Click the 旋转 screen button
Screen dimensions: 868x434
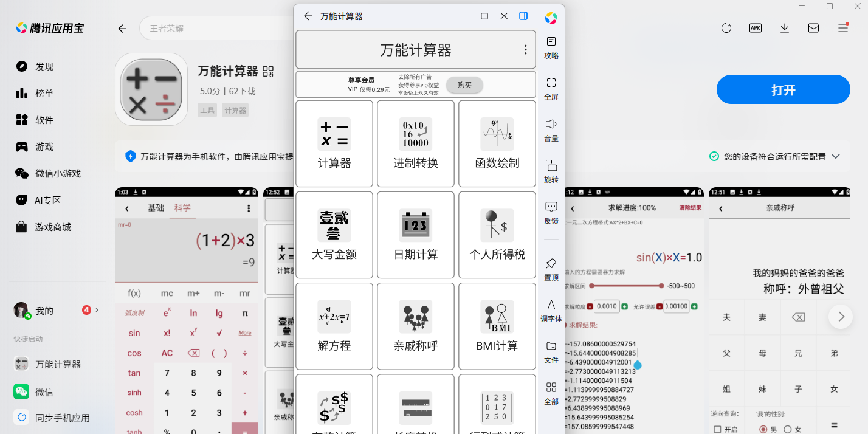click(x=551, y=171)
